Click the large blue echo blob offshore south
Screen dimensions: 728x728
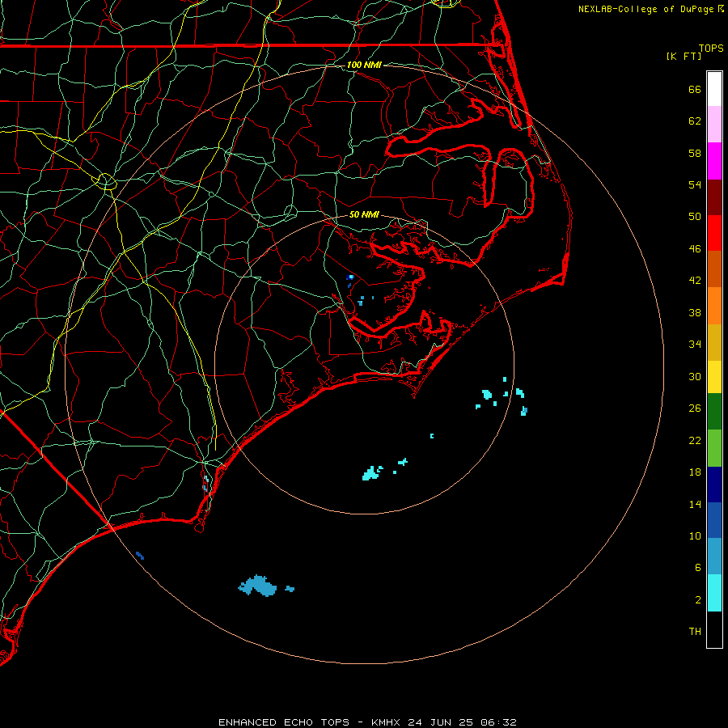[x=258, y=586]
